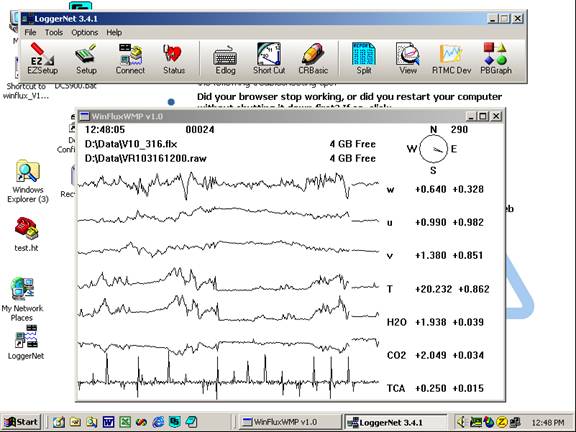The width and height of the screenshot is (576, 432).
Task: Open the PBGraph tool
Action: [496, 59]
